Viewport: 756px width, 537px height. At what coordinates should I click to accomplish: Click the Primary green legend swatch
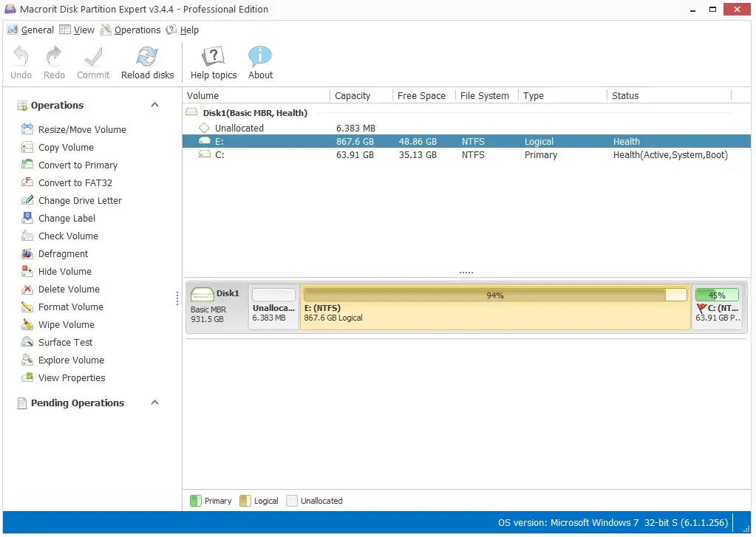click(x=196, y=500)
